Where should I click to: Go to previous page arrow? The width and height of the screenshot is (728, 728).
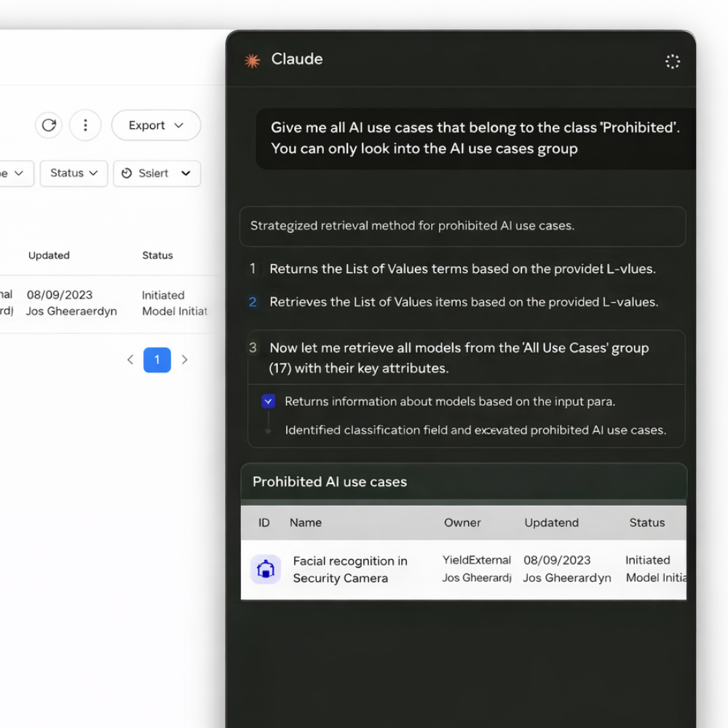(x=130, y=360)
